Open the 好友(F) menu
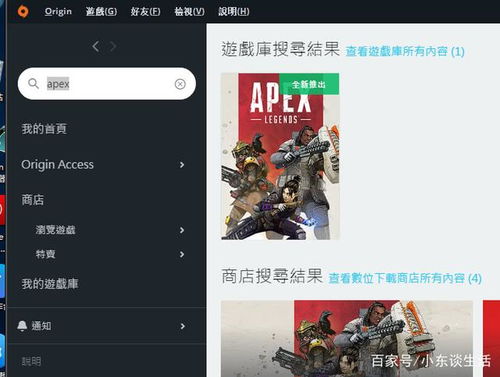 pos(145,11)
